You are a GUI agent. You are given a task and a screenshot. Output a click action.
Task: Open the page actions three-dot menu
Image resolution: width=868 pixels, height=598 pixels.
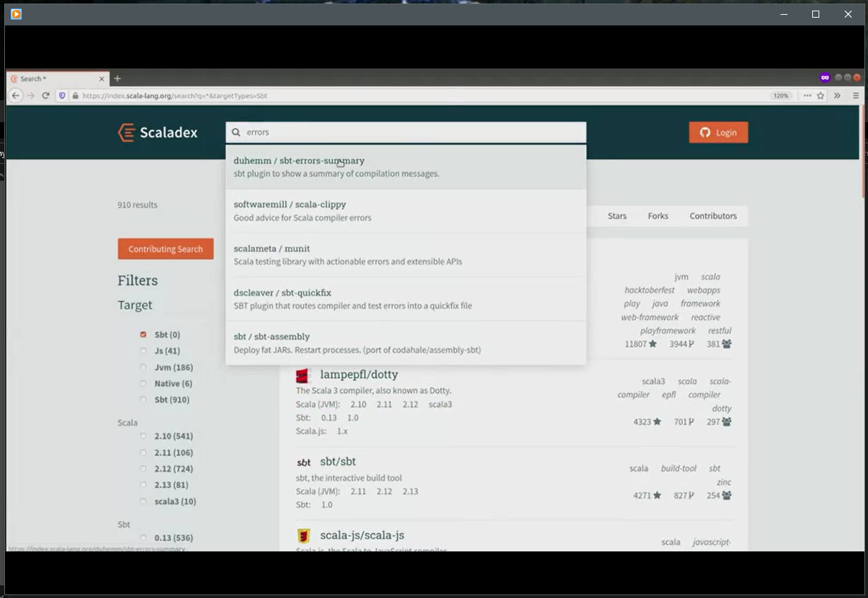(807, 95)
